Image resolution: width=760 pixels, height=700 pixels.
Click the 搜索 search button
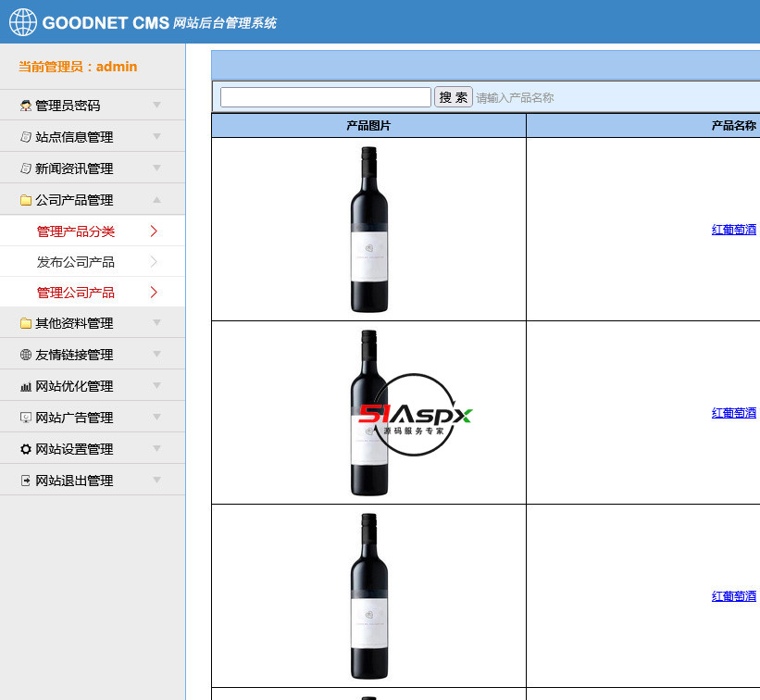(x=453, y=96)
